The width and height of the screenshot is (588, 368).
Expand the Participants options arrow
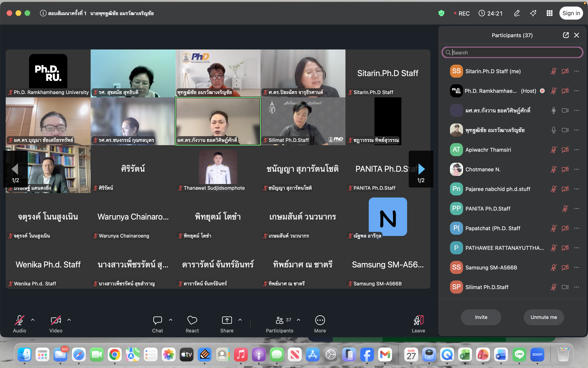(299, 320)
